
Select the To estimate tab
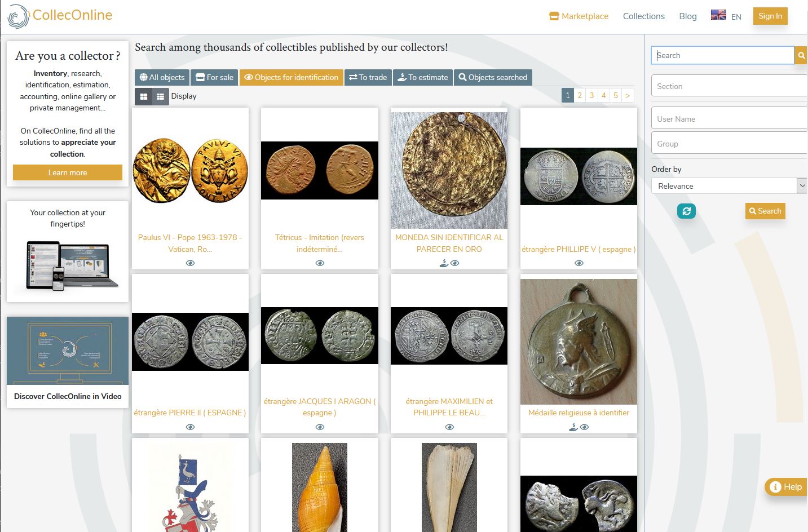click(422, 77)
